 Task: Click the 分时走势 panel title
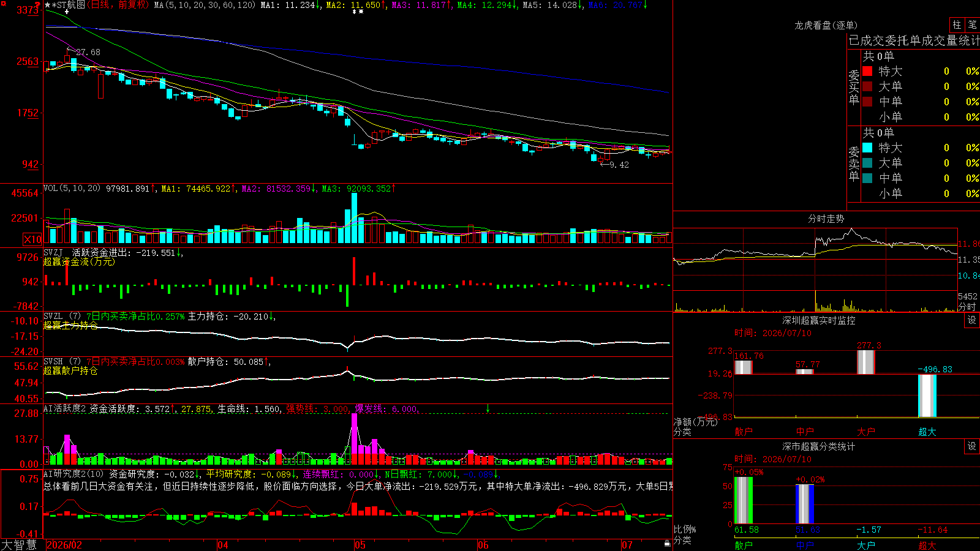click(826, 219)
